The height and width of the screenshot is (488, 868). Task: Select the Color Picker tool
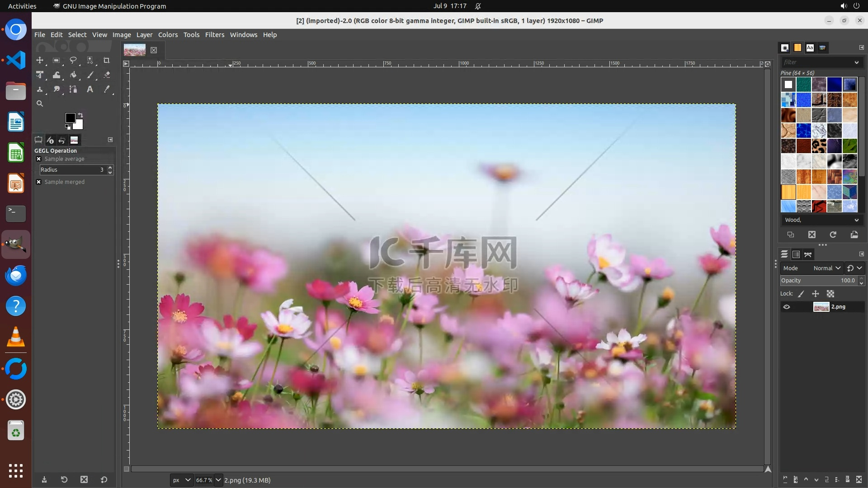point(107,89)
